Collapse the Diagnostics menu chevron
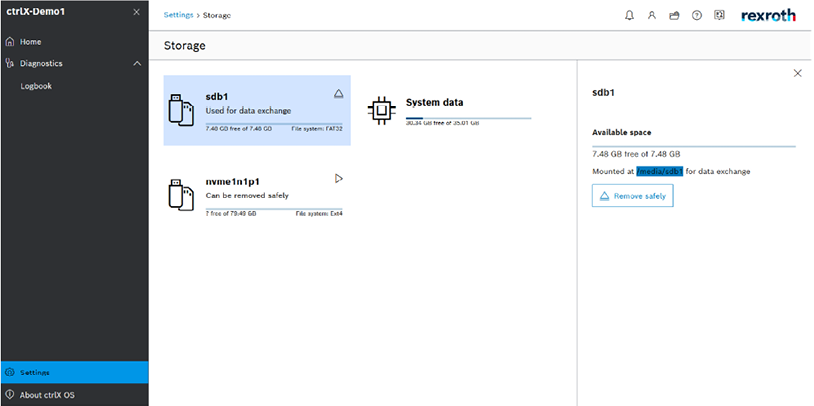The image size is (814, 406). (x=137, y=63)
